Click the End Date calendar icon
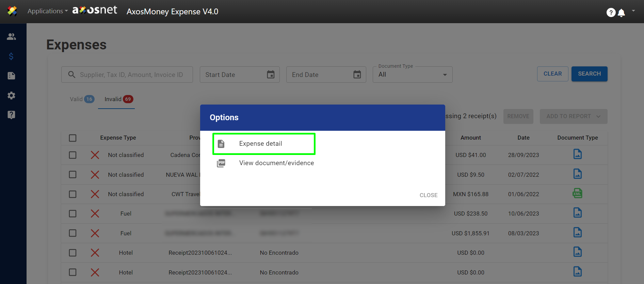This screenshot has width=644, height=284. click(357, 75)
